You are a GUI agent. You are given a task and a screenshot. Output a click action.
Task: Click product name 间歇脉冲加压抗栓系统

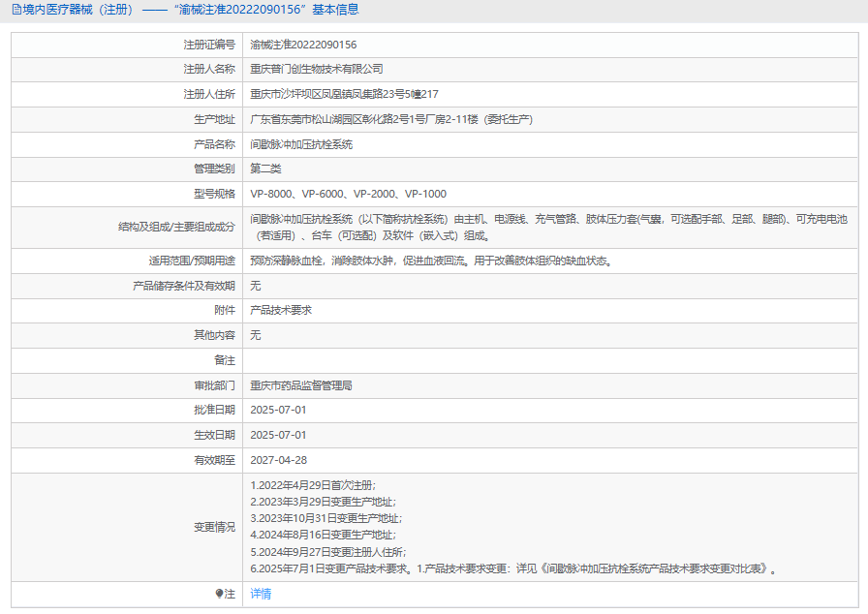[x=301, y=144]
